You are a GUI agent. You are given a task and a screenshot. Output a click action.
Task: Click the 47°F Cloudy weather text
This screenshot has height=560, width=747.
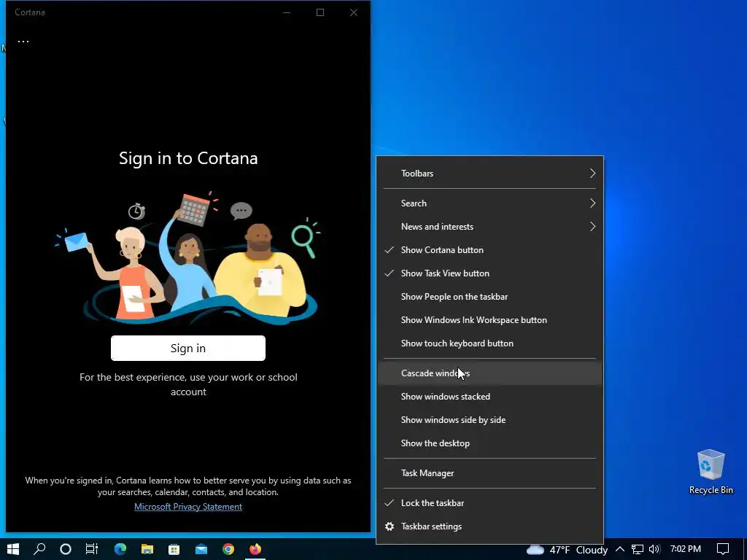point(578,550)
